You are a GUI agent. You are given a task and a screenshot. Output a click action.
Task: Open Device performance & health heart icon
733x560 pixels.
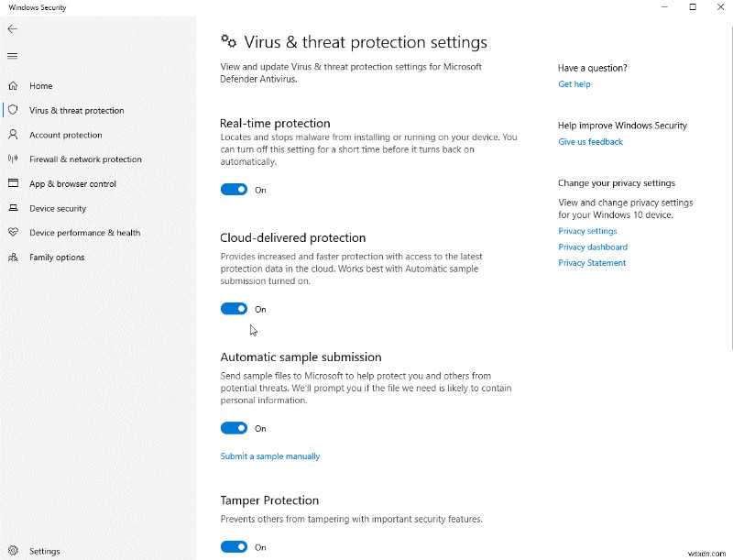13,233
